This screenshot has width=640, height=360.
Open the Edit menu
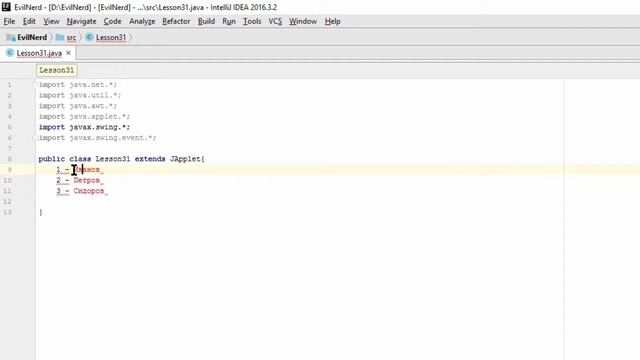click(x=29, y=21)
